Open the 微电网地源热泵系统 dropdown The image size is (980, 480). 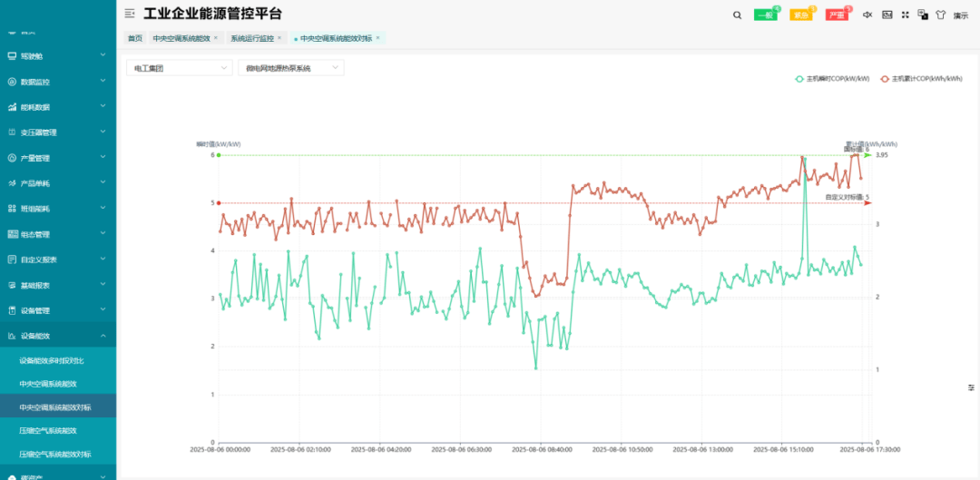pos(290,68)
